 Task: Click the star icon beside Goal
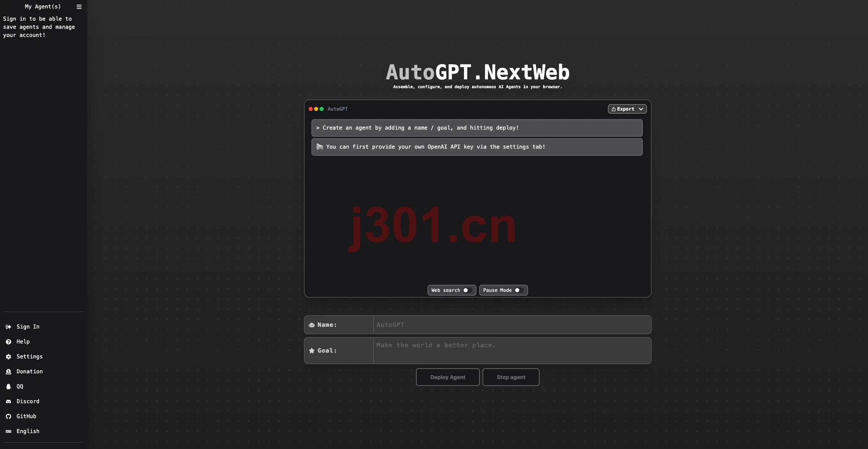click(311, 351)
